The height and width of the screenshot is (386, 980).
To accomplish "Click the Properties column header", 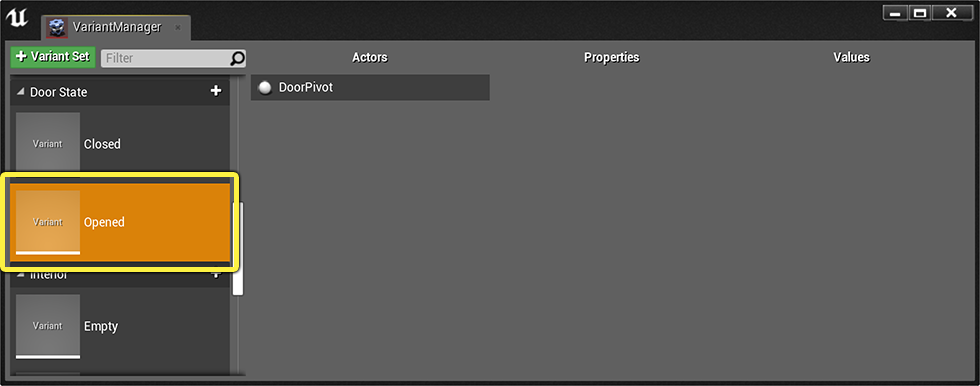I will tap(611, 57).
